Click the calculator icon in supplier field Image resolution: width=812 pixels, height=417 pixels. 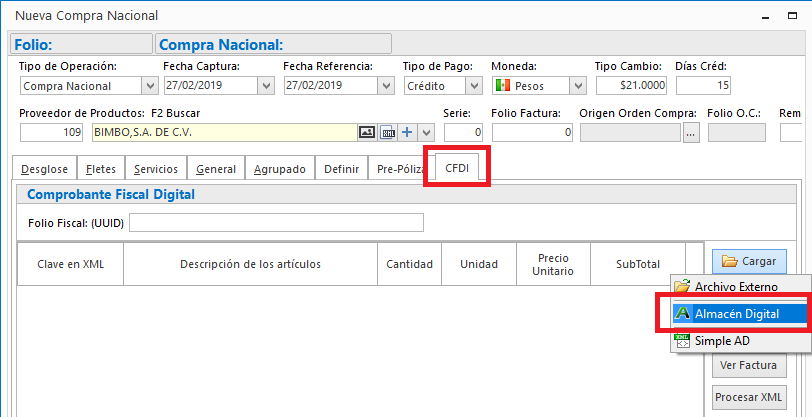pos(387,132)
